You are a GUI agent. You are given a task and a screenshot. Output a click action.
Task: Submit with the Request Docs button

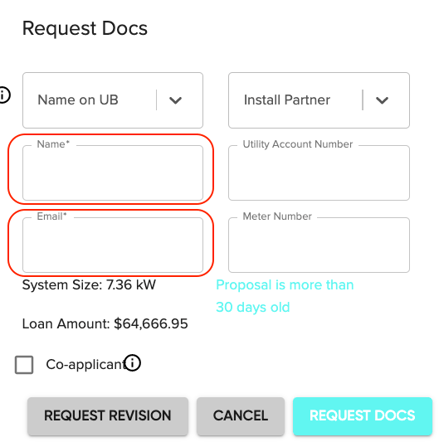[363, 416]
